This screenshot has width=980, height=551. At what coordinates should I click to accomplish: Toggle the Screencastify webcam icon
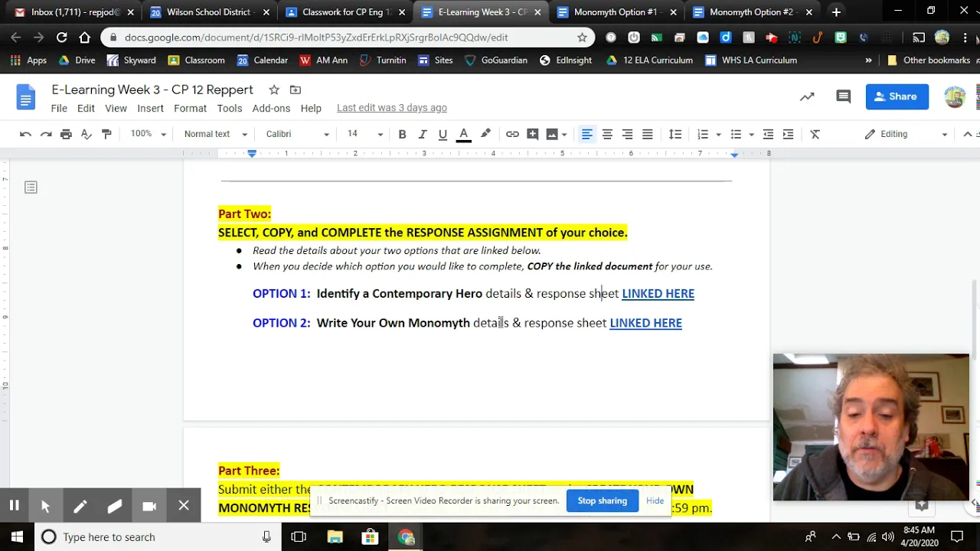[149, 505]
